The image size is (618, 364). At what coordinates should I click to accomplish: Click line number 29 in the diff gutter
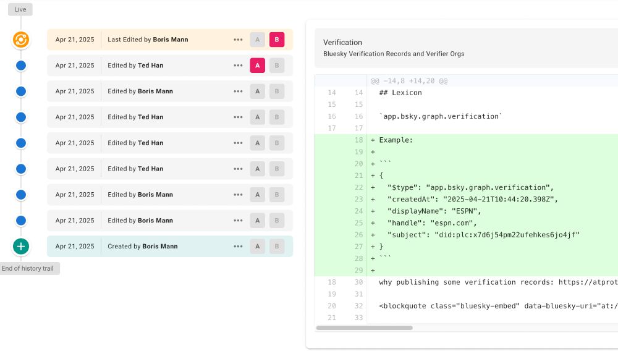[x=358, y=271]
